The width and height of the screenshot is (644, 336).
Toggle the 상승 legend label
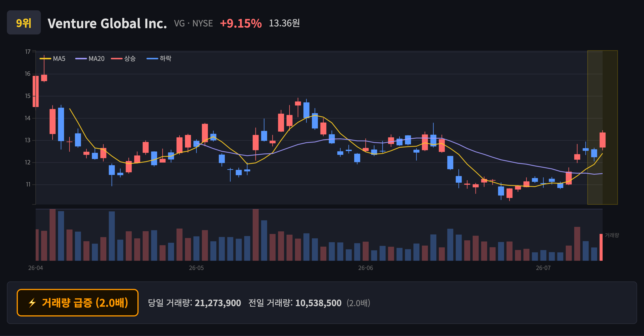pos(130,59)
